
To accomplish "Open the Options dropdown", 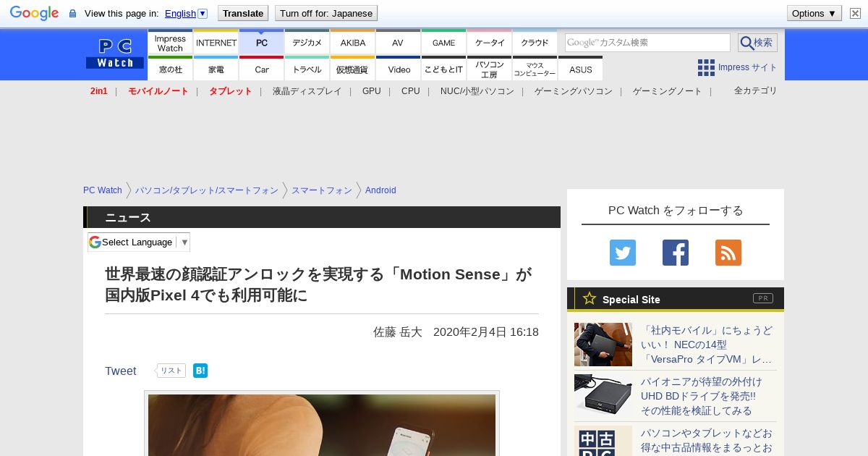I will tap(814, 13).
